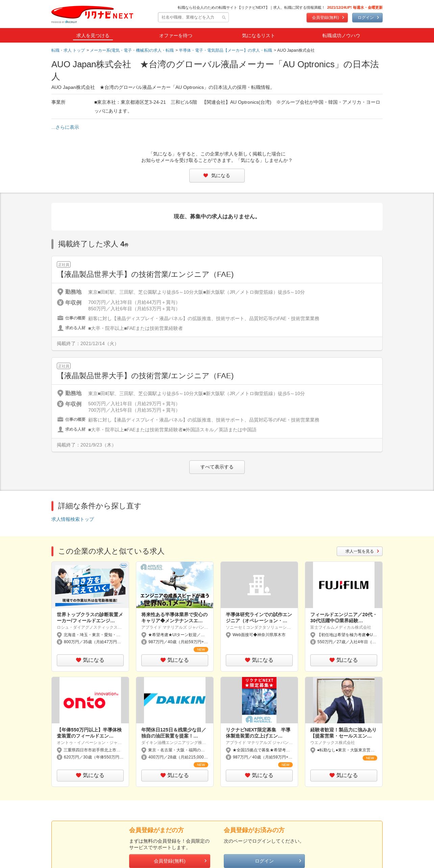Open the Applied Materials rocket image thumbnail

tap(175, 585)
